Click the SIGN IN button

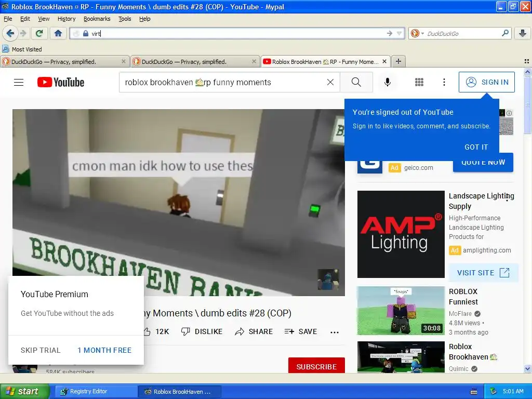(486, 82)
